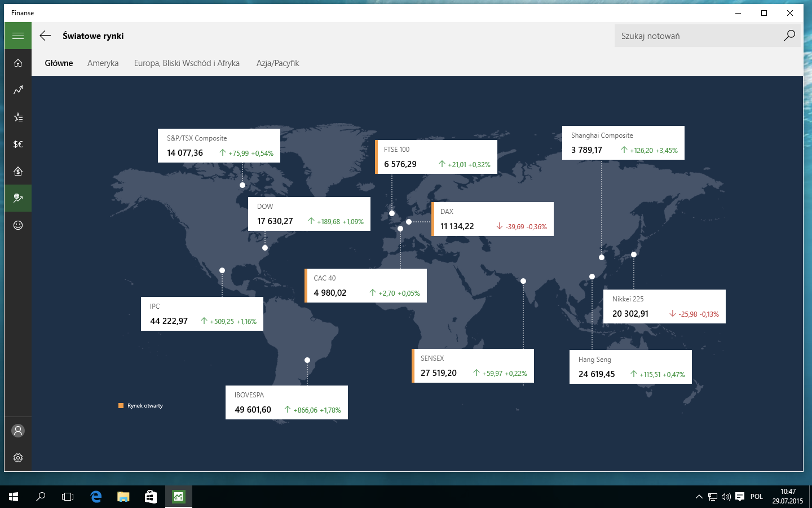The width and height of the screenshot is (812, 508).
Task: Select the World Markets sidebar icon
Action: [18, 198]
